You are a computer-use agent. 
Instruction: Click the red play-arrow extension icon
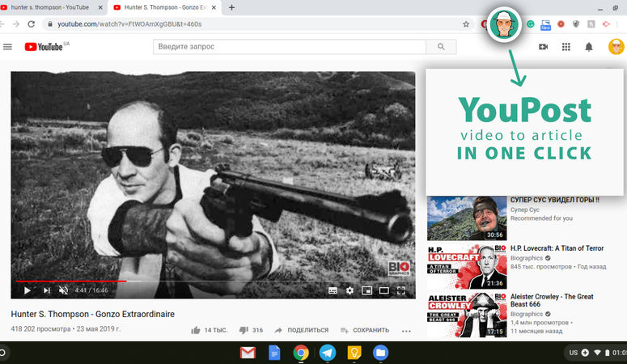click(606, 24)
